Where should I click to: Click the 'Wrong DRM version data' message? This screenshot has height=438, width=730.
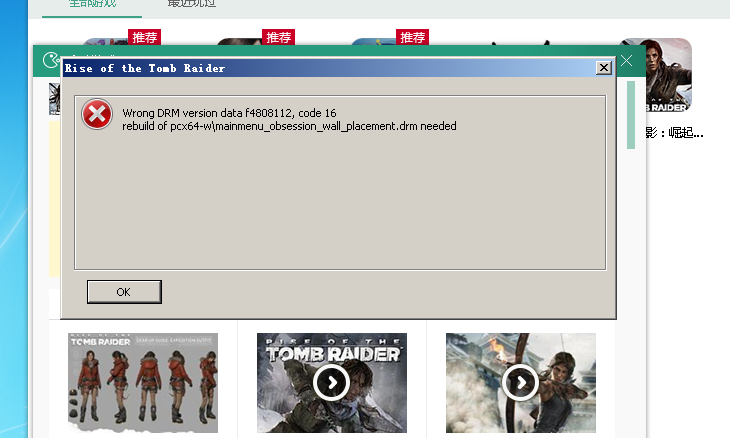[x=229, y=113]
